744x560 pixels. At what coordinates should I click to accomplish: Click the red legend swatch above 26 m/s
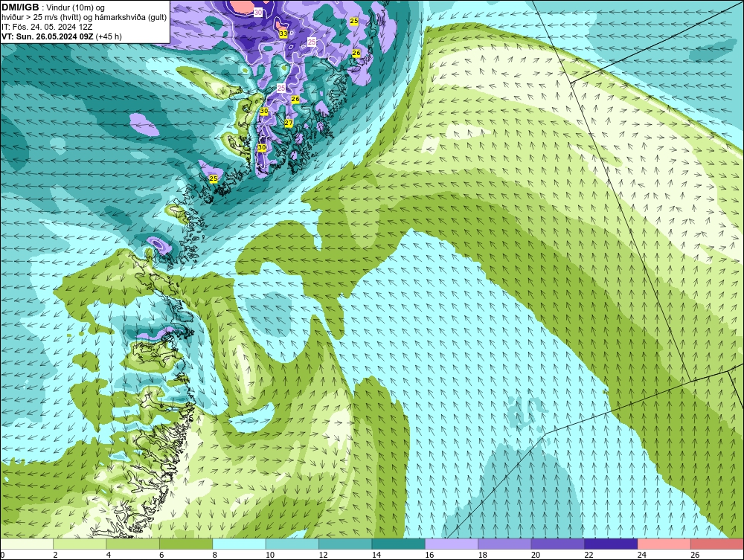pos(717,544)
